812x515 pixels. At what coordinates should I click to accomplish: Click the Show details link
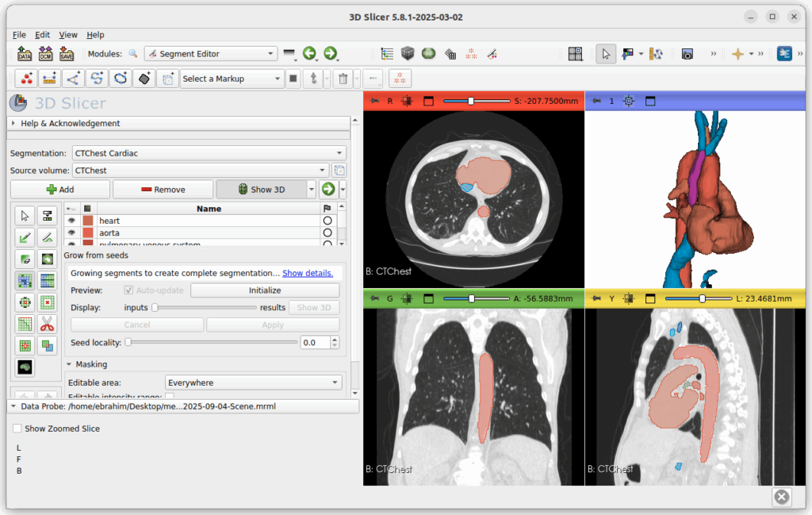[308, 273]
